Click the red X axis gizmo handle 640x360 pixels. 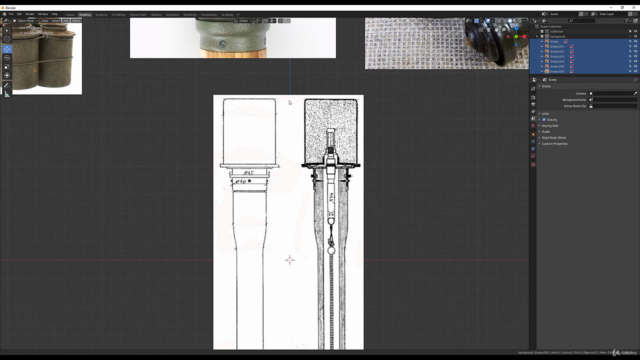(524, 37)
